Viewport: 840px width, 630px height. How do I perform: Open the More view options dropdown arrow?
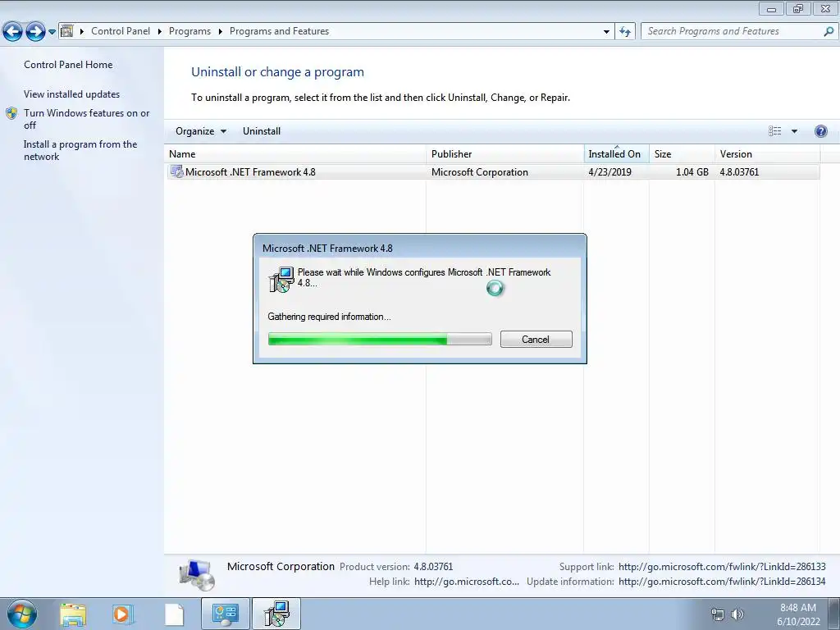click(794, 131)
